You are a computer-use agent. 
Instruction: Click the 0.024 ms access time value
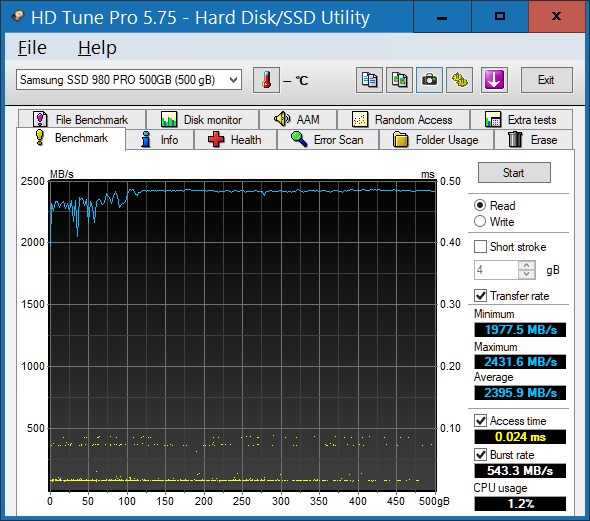[520, 437]
